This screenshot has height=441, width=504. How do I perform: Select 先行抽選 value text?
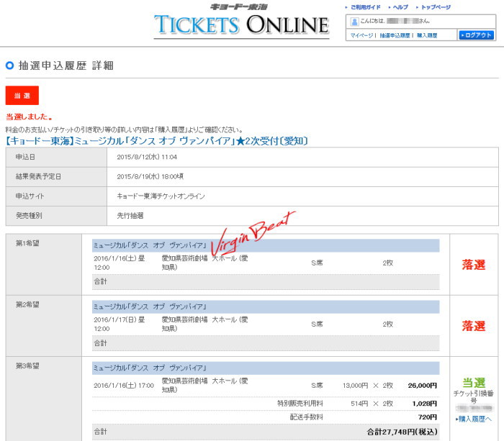(130, 216)
